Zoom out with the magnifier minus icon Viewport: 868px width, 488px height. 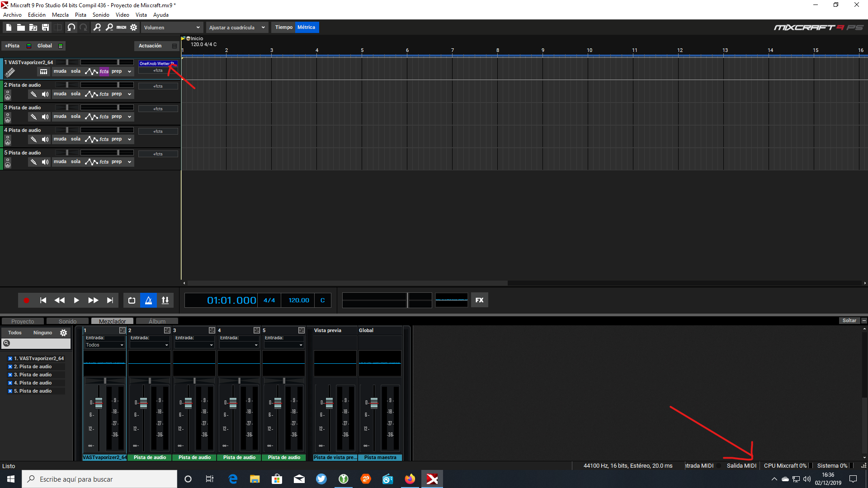[x=109, y=28]
